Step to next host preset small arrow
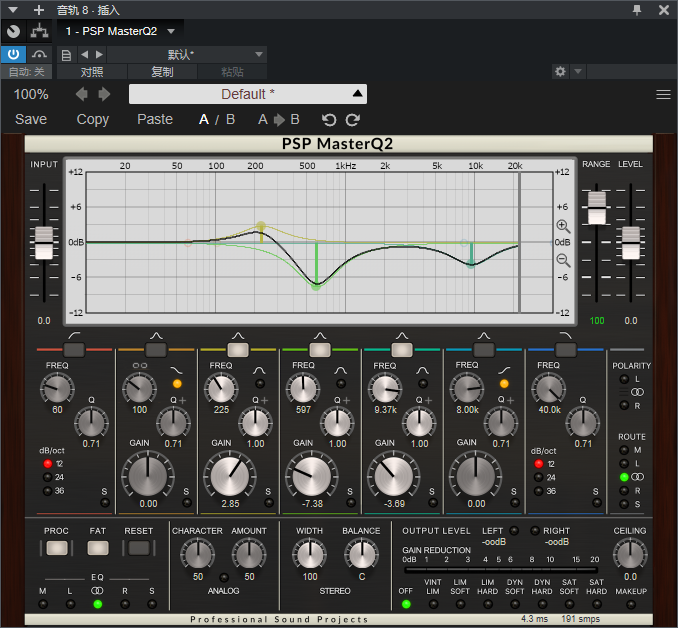Screen dimensions: 678x628 (x=99, y=54)
